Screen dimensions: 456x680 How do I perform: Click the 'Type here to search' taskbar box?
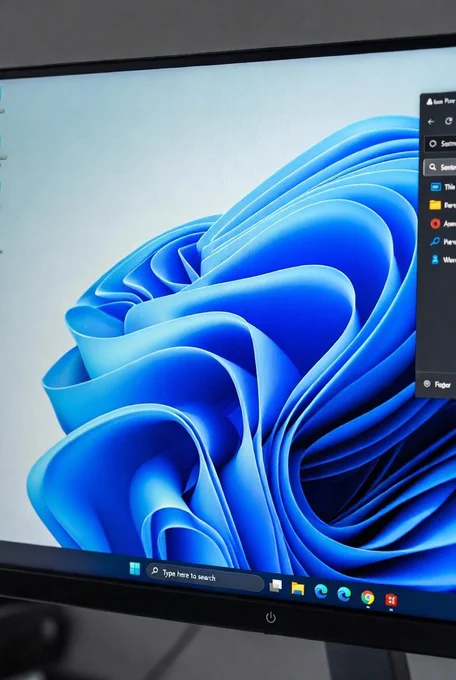tap(205, 576)
